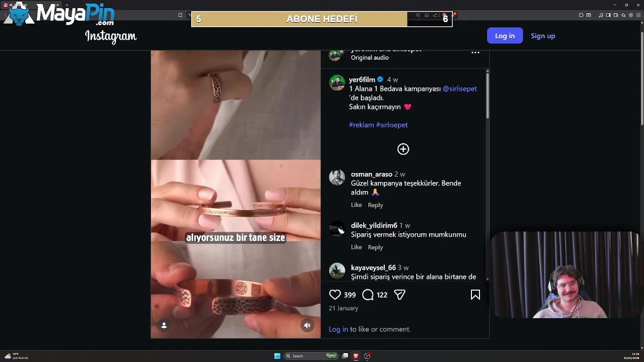Open three-dot more options menu
This screenshot has height=362, width=644.
point(475,52)
